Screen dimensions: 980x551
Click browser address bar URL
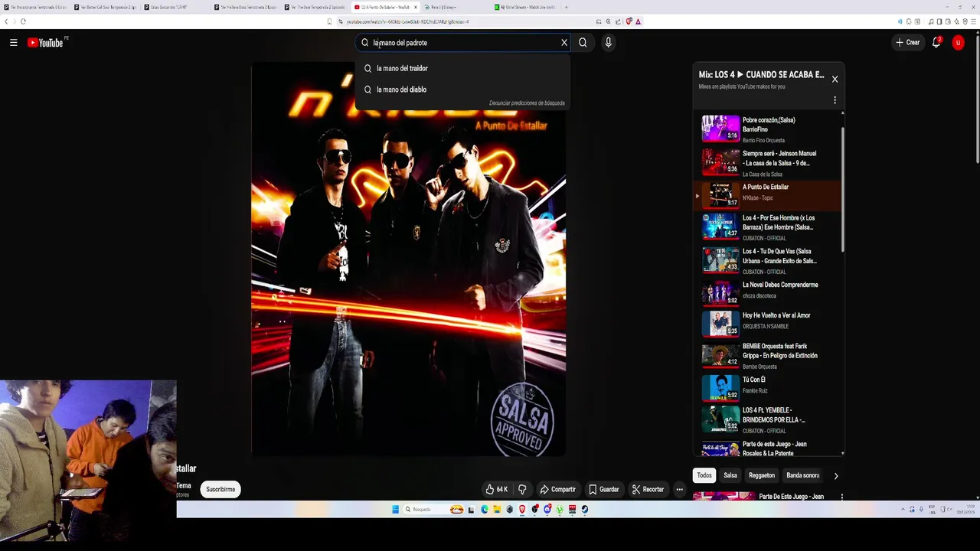point(408,21)
